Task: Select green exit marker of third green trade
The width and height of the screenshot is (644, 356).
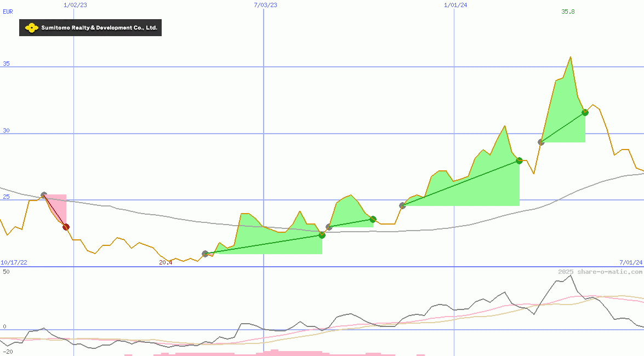Action: 519,160
